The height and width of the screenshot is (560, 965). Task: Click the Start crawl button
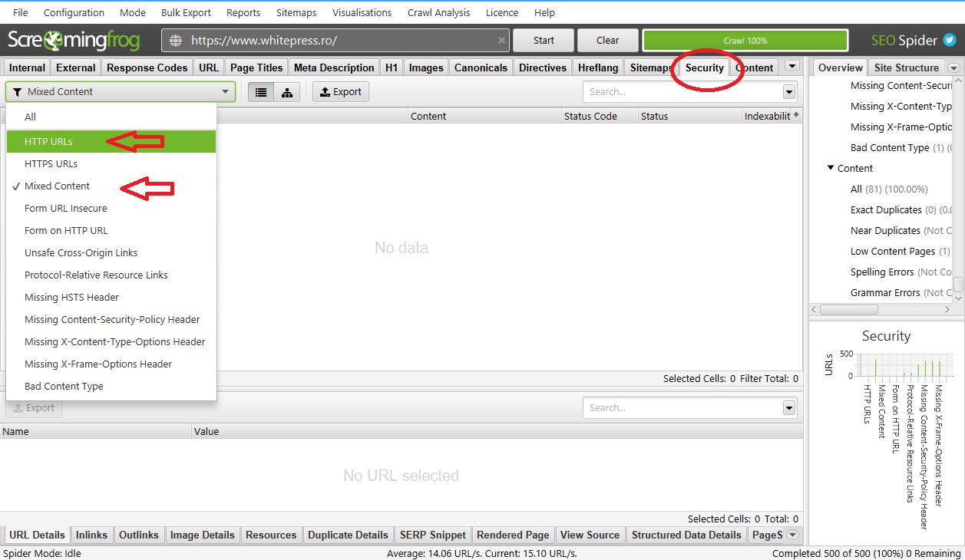(544, 41)
